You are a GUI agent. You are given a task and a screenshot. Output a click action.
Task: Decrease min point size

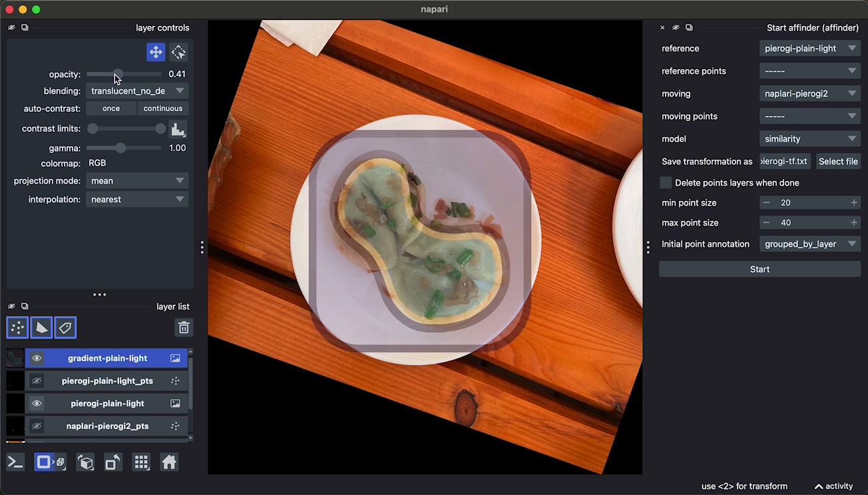(766, 203)
